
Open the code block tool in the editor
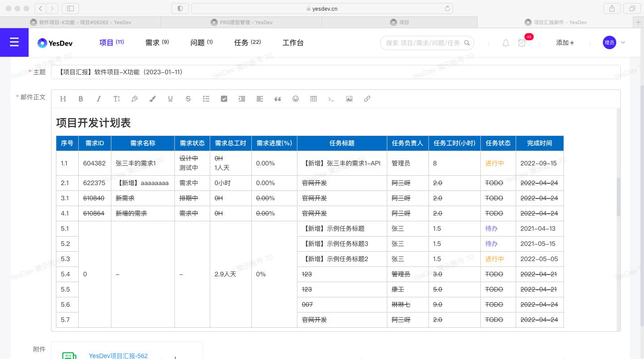pos(331,99)
